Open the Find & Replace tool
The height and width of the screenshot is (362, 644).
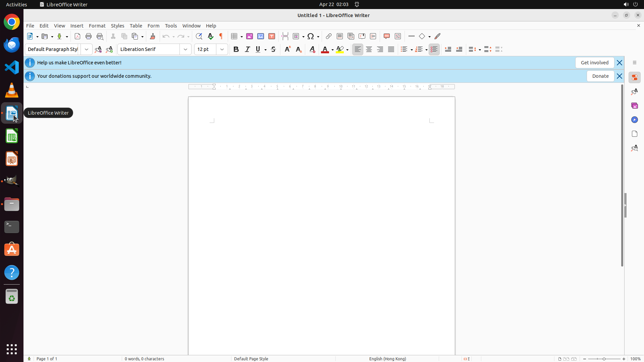[x=199, y=36]
